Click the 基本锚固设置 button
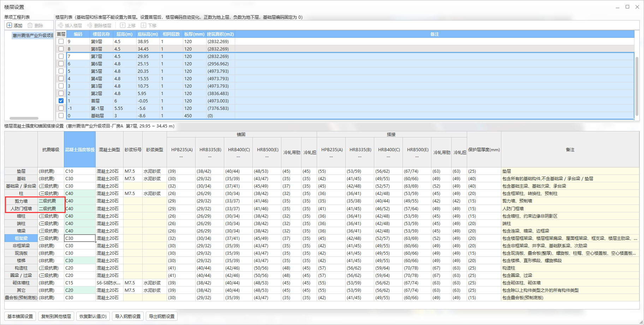Image resolution: width=644 pixels, height=325 pixels. pyautogui.click(x=20, y=316)
